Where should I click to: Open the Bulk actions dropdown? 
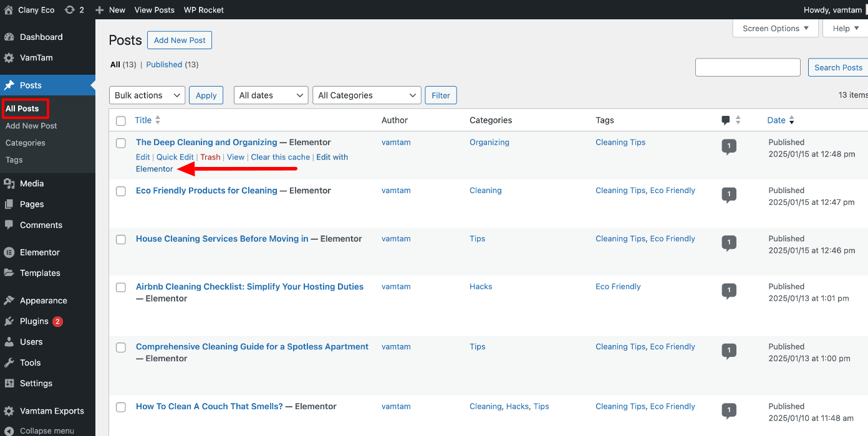pyautogui.click(x=147, y=95)
